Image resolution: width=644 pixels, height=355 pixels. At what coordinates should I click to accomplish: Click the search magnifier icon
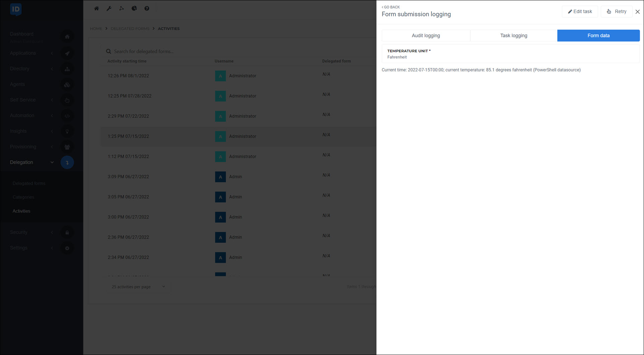pos(109,51)
